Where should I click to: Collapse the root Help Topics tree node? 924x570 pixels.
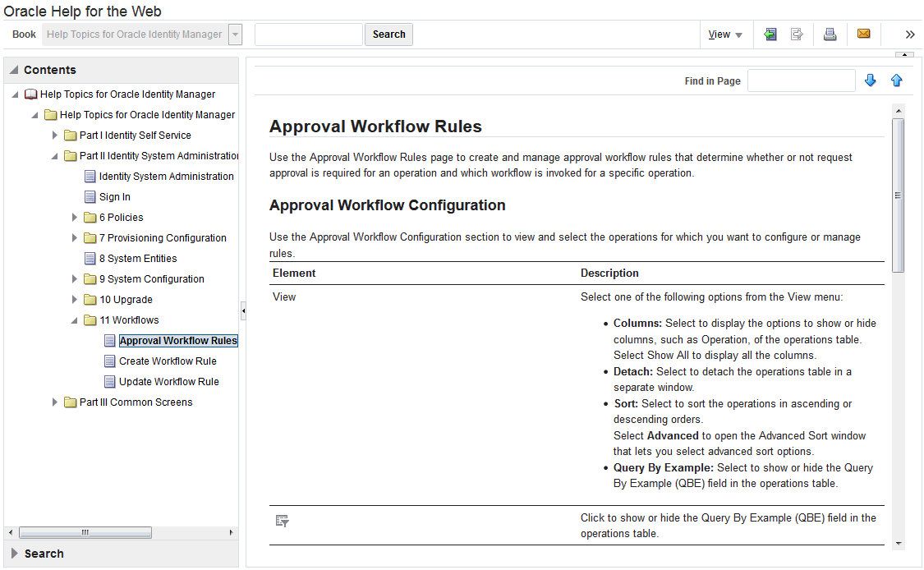coord(16,94)
